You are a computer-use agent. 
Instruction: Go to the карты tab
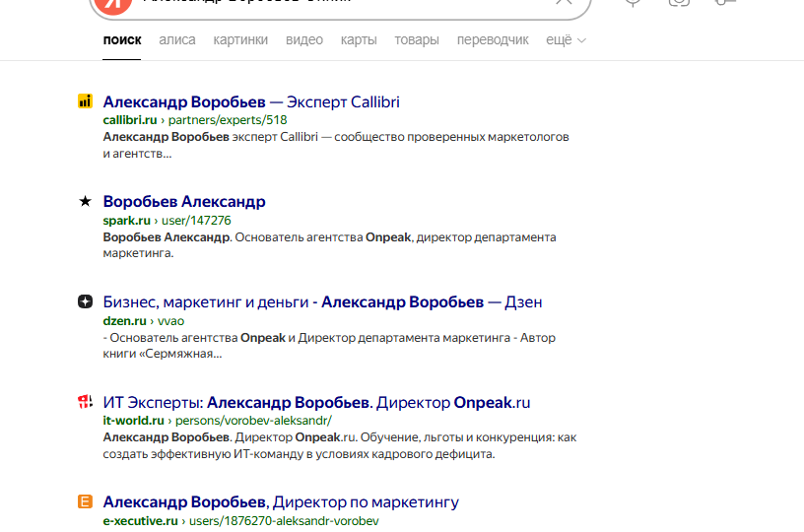359,40
